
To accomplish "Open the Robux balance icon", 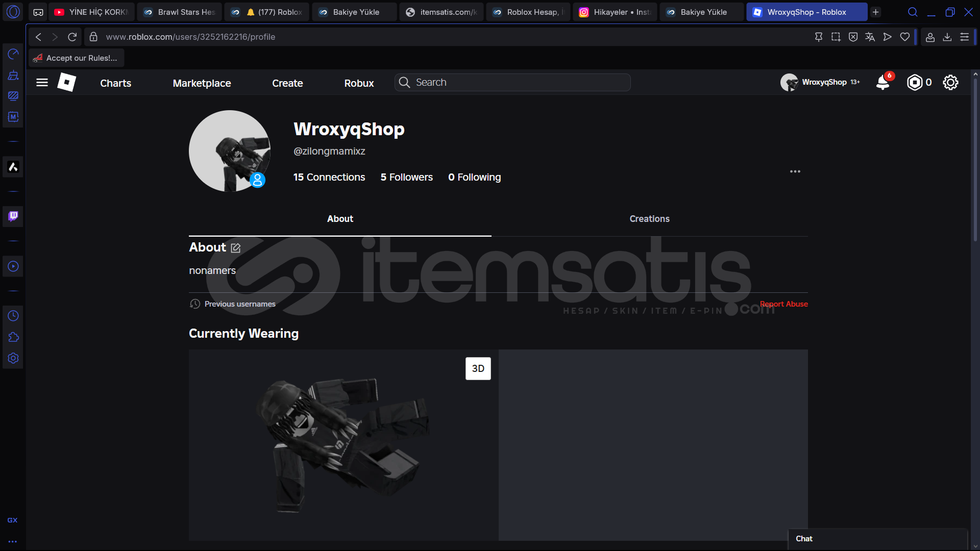I will [915, 82].
